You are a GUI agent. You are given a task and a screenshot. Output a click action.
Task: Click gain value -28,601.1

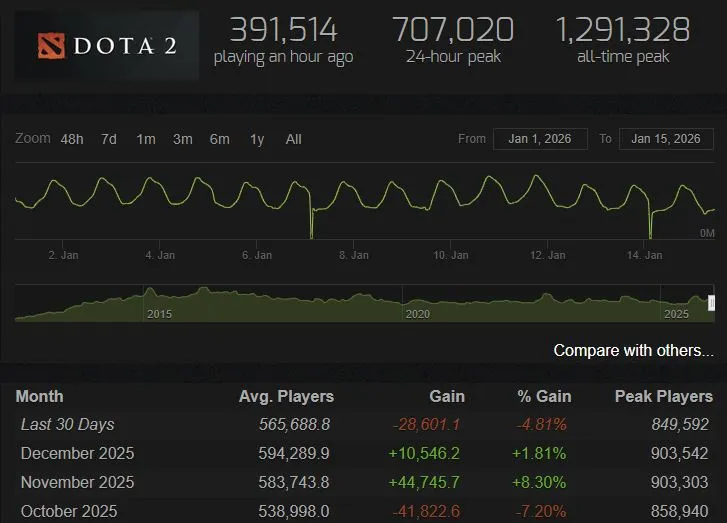coord(427,424)
